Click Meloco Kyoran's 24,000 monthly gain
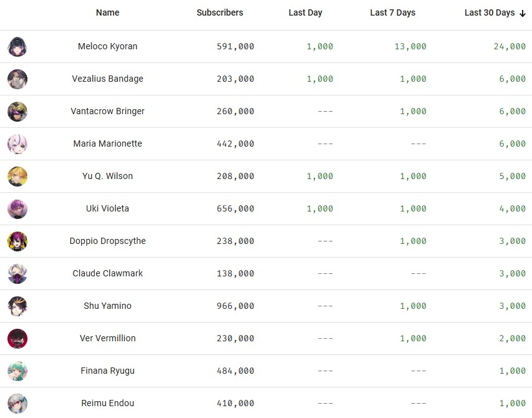 pyautogui.click(x=510, y=47)
